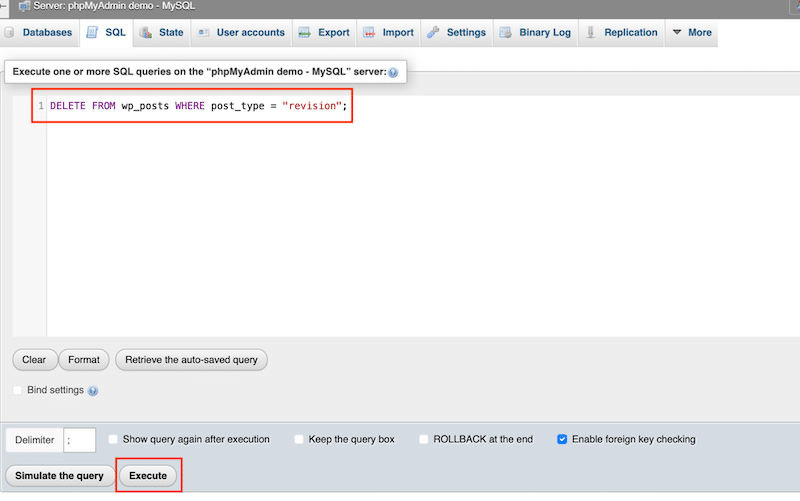Viewport: 800px width, 501px height.
Task: Open the Binary Log tab
Action: (535, 33)
